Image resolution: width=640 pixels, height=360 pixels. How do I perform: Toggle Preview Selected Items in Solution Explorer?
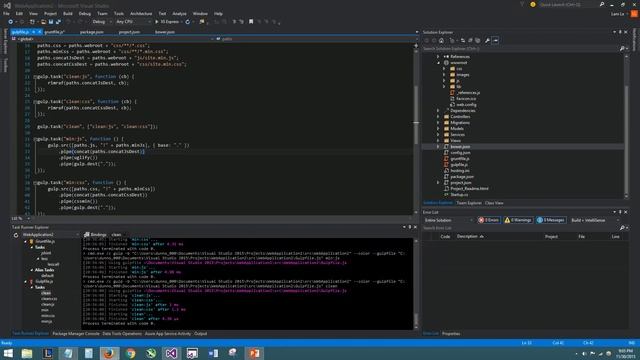click(495, 40)
